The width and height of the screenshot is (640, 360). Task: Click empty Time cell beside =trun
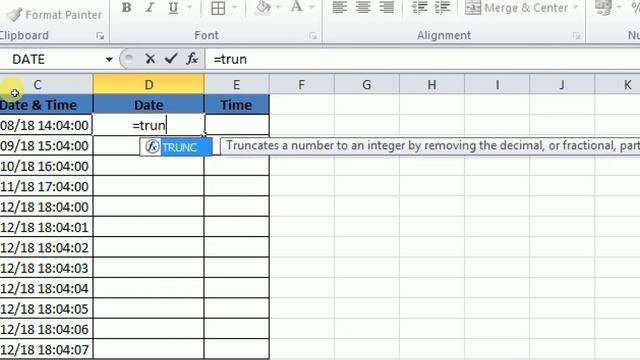(x=237, y=125)
